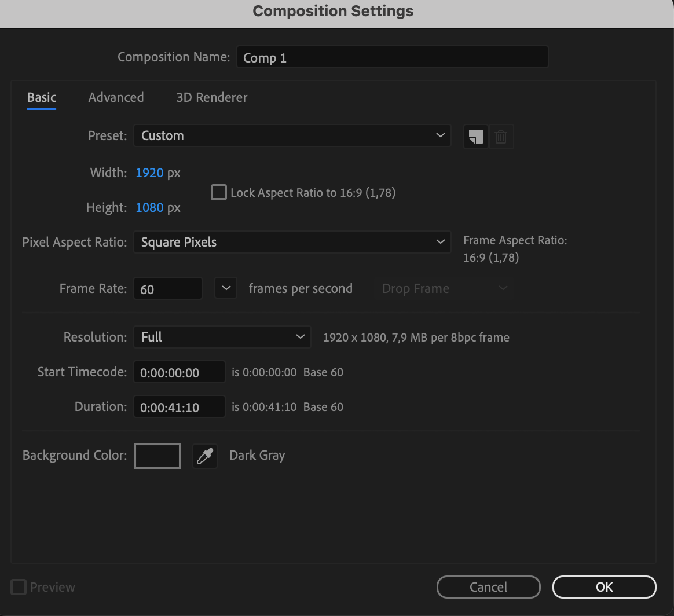The image size is (674, 616).
Task: Click the delete preset trash icon
Action: coord(501,137)
